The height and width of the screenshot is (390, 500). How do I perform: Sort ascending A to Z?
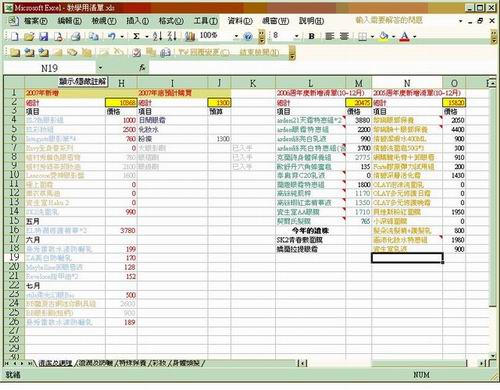pyautogui.click(x=157, y=36)
